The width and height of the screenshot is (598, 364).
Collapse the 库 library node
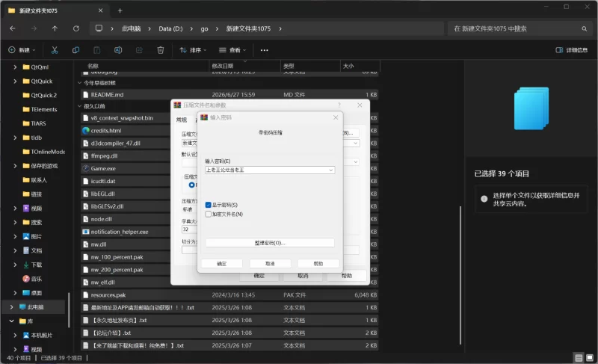pyautogui.click(x=11, y=321)
